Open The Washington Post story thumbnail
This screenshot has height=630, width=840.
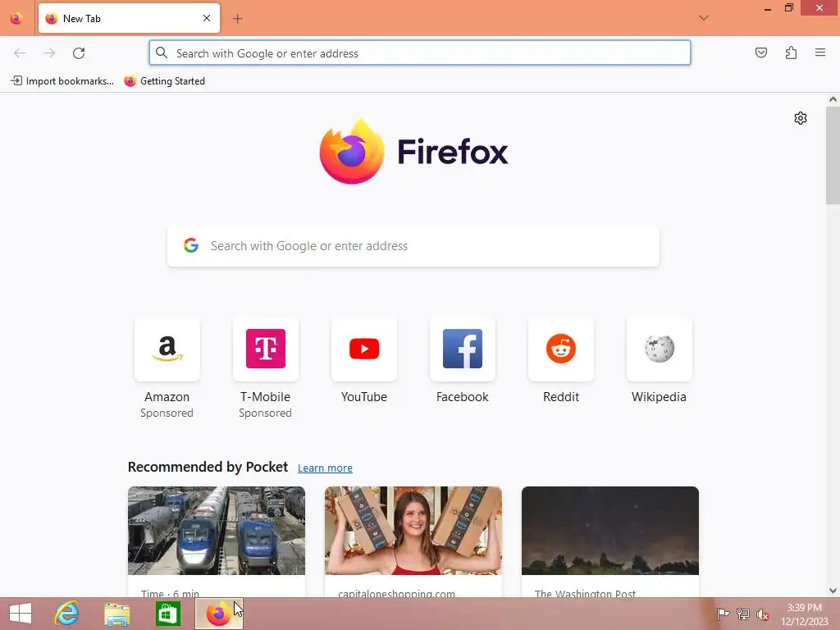point(610,531)
